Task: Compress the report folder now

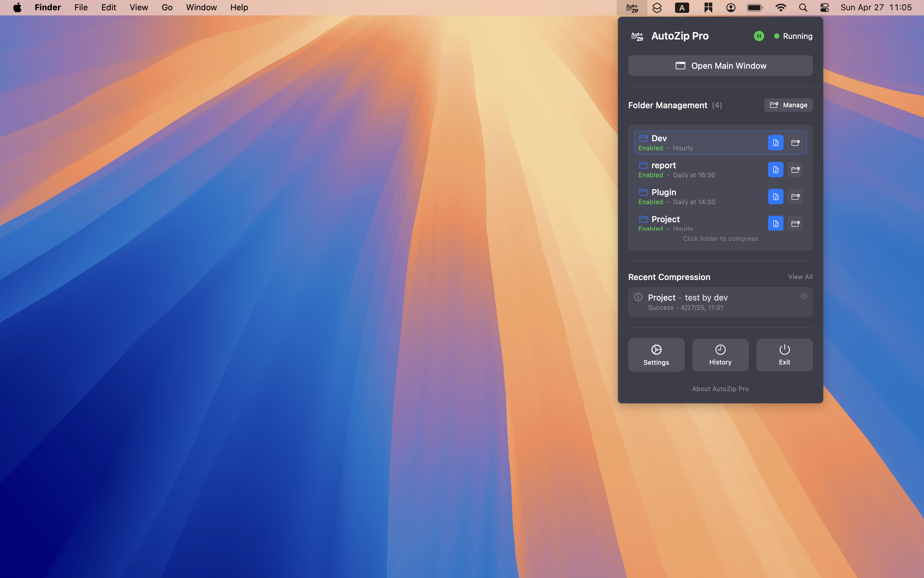Action: tap(775, 170)
